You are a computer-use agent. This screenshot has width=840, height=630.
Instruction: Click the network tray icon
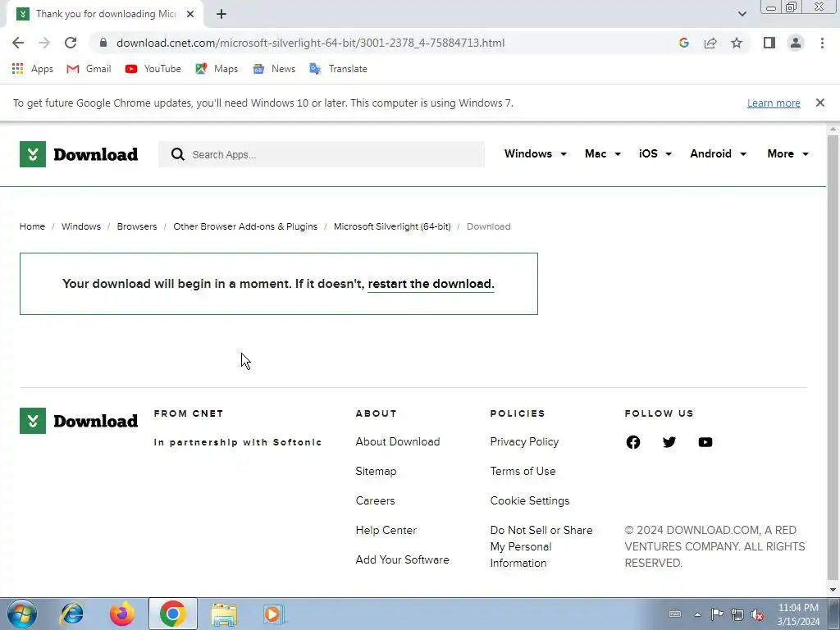coord(737,614)
